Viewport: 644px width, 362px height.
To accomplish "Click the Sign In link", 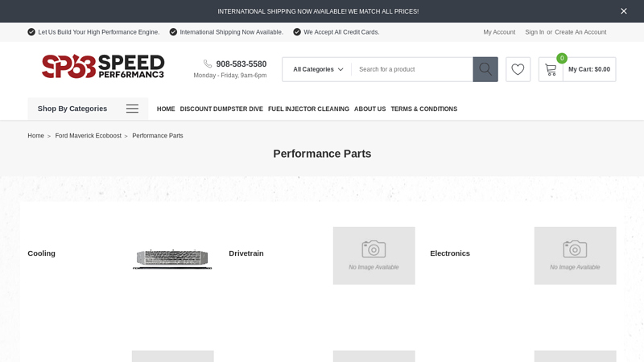I will (535, 32).
